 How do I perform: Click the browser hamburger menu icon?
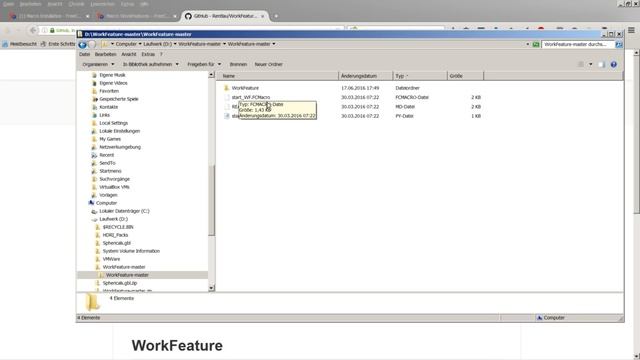(631, 30)
